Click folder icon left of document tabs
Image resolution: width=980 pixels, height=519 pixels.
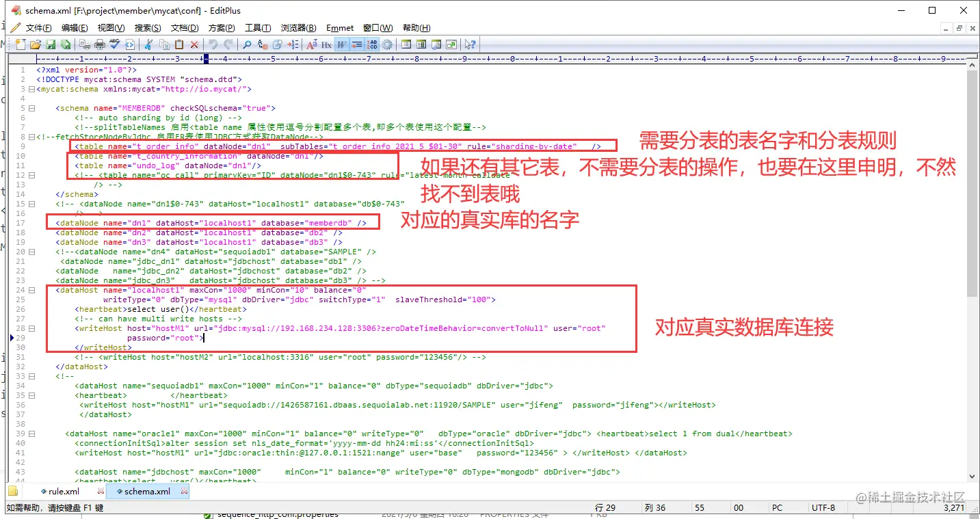click(12, 492)
